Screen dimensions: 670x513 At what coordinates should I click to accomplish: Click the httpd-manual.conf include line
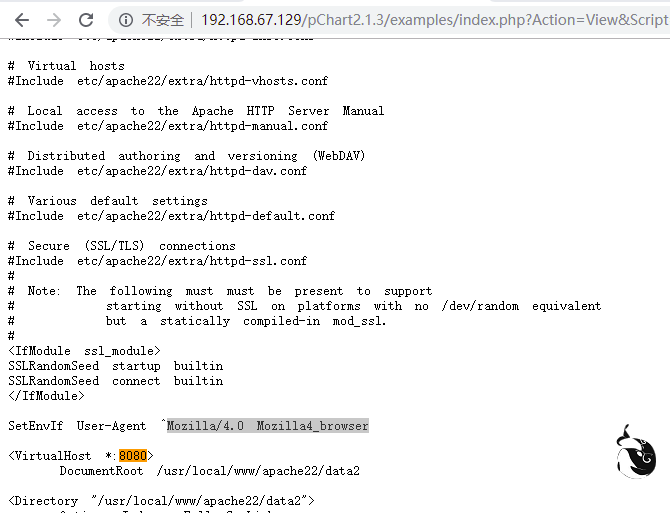click(x=167, y=126)
